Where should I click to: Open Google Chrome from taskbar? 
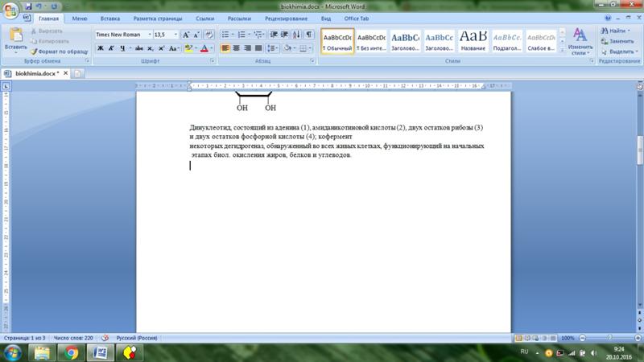[x=71, y=352]
